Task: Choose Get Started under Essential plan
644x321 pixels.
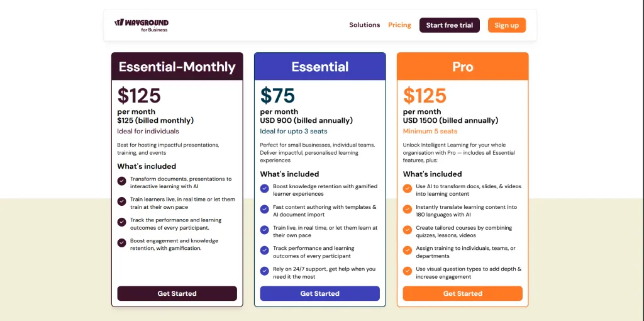Action: click(319, 293)
